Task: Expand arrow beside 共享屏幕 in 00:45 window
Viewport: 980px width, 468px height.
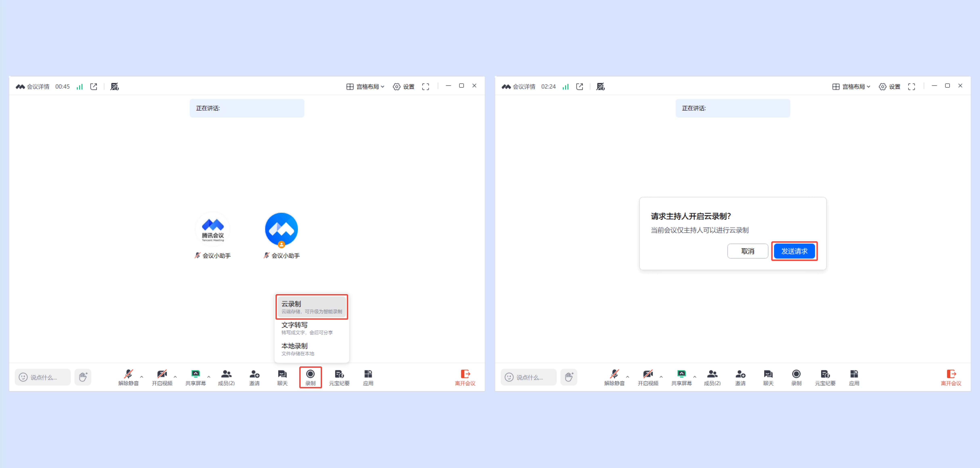Action: pos(208,377)
